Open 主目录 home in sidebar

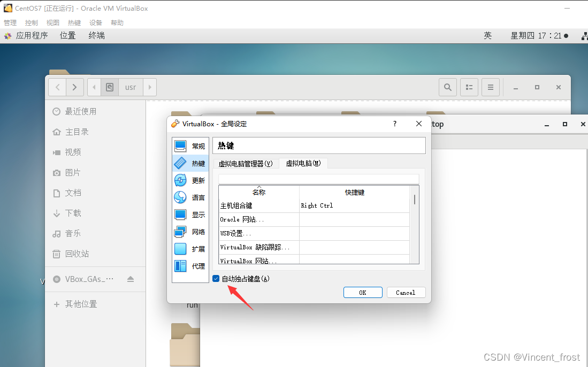pos(95,132)
